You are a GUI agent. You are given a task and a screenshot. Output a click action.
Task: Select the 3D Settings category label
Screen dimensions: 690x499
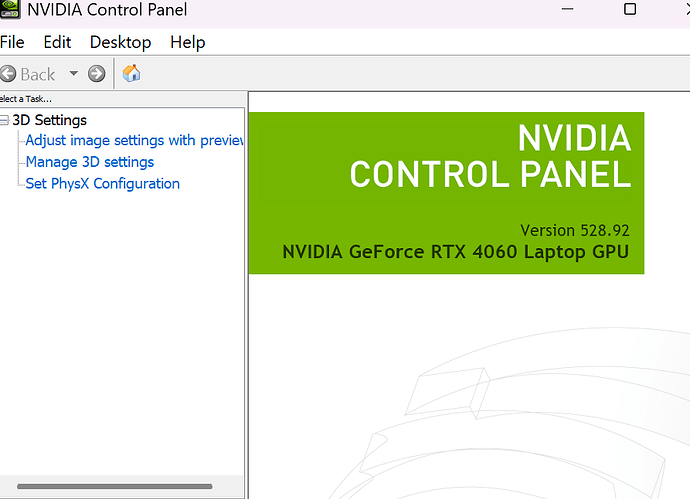(49, 120)
